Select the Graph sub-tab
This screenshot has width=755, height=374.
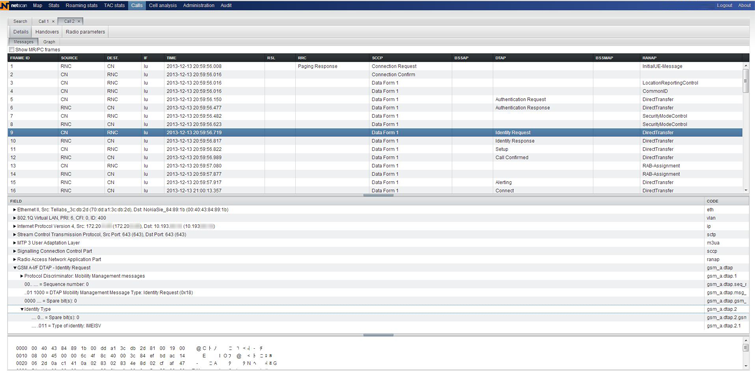click(x=49, y=42)
